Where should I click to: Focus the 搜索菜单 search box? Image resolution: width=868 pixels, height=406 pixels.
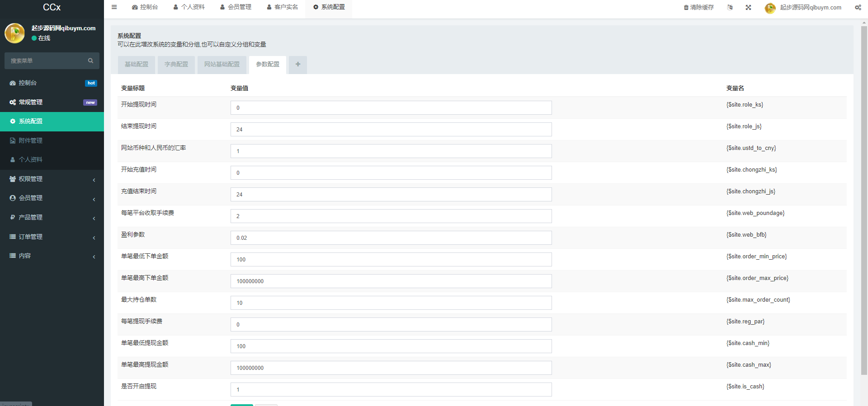[45, 61]
